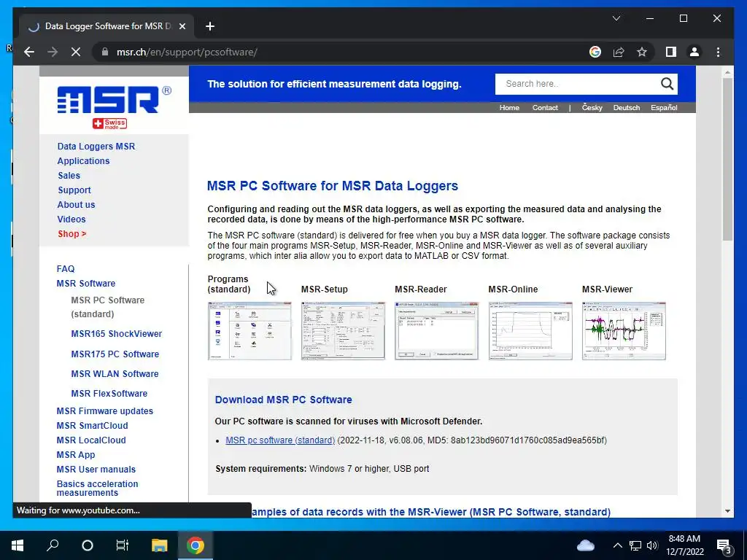The image size is (747, 560).
Task: Go back to the previous page
Action: point(29,52)
